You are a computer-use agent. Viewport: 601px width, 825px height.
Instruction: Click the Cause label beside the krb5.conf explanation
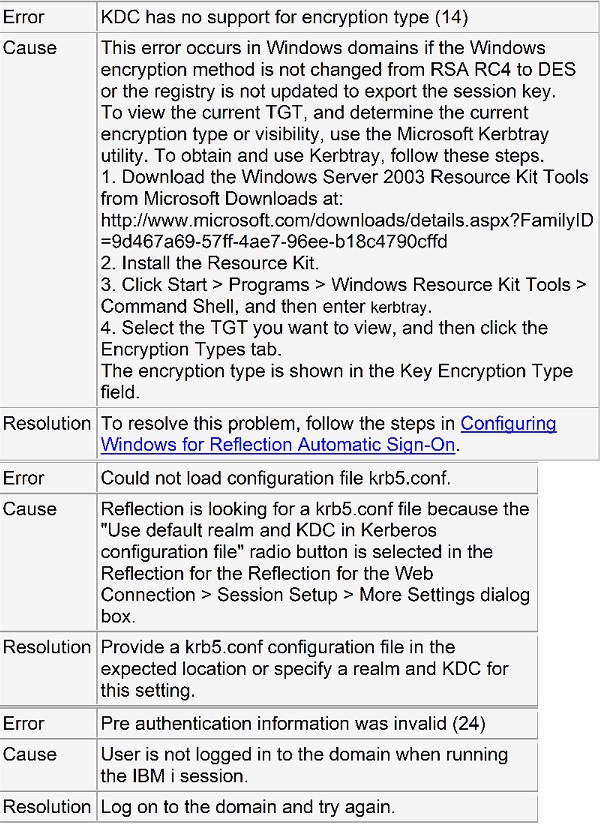tap(30, 509)
